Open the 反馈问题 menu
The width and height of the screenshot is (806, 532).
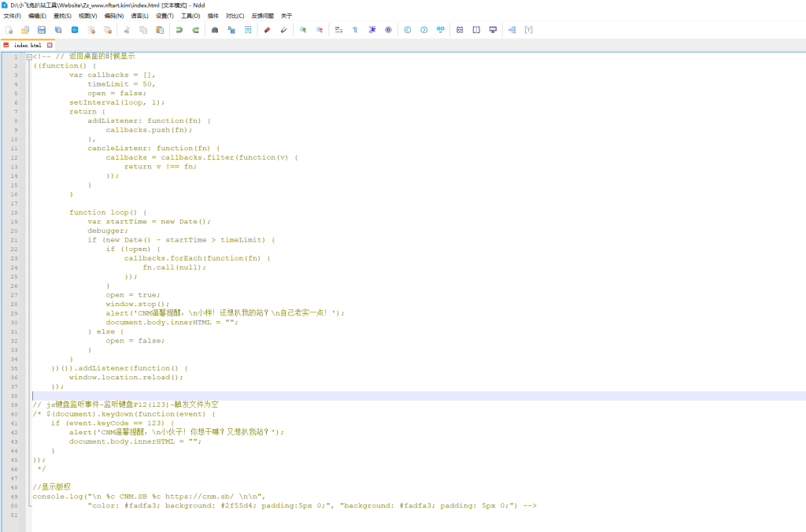[x=262, y=16]
